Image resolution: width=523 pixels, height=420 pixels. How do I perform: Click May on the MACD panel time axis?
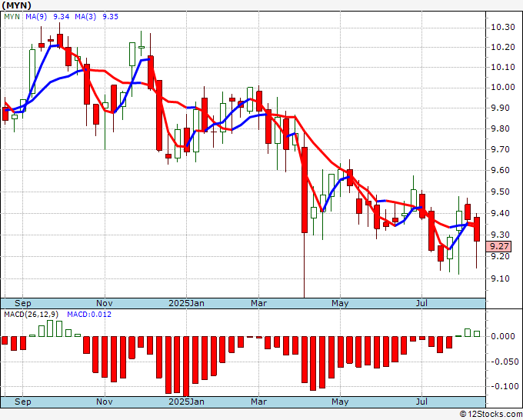click(340, 402)
